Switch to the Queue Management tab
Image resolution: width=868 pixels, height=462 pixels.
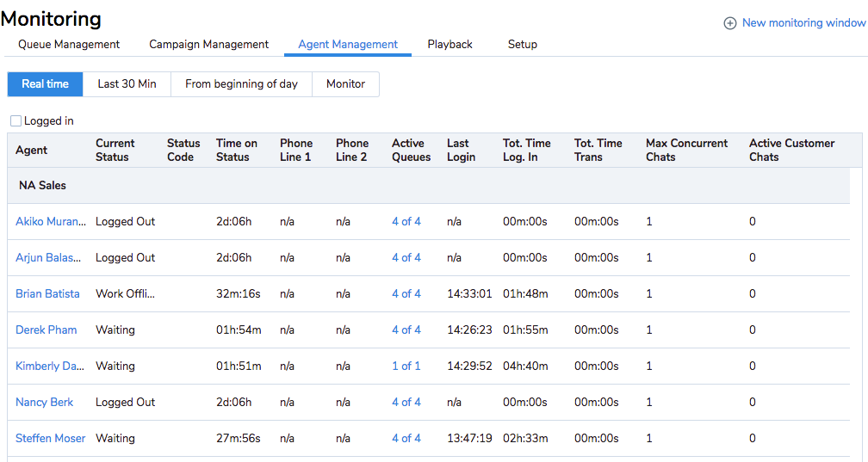69,44
